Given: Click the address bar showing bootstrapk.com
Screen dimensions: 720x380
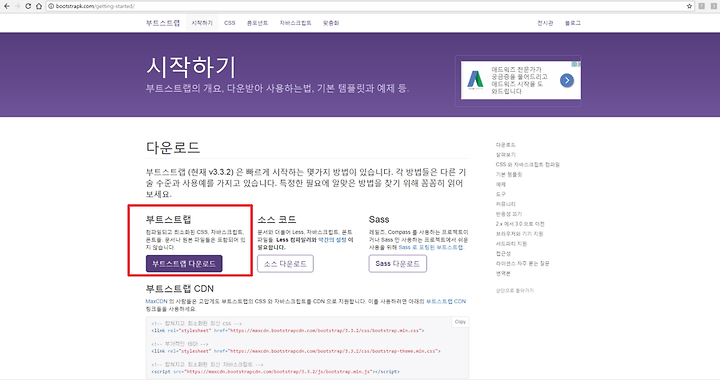Looking at the screenshot, I should pos(367,6).
